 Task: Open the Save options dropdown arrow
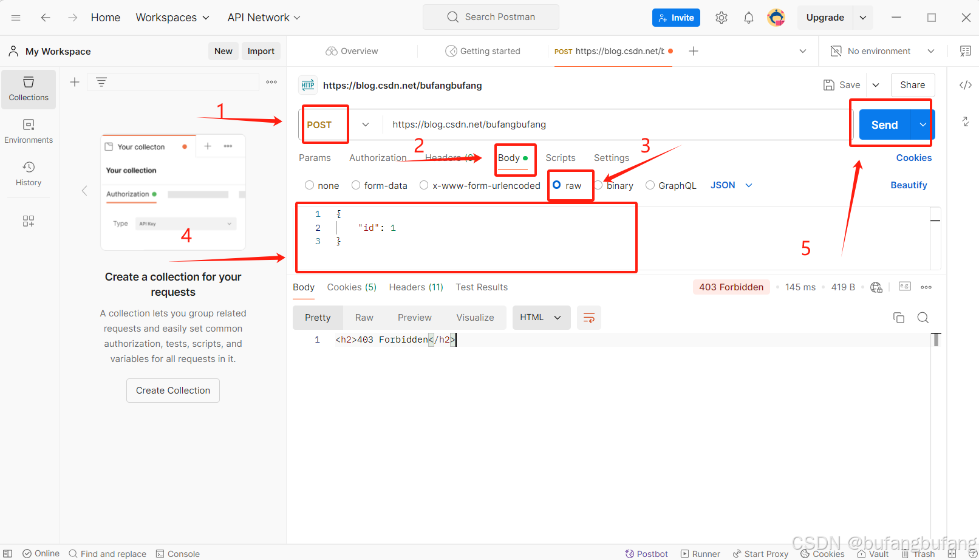(x=876, y=85)
